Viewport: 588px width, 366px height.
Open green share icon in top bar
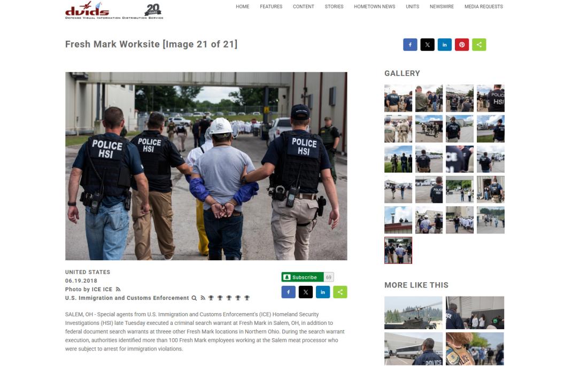coord(479,45)
